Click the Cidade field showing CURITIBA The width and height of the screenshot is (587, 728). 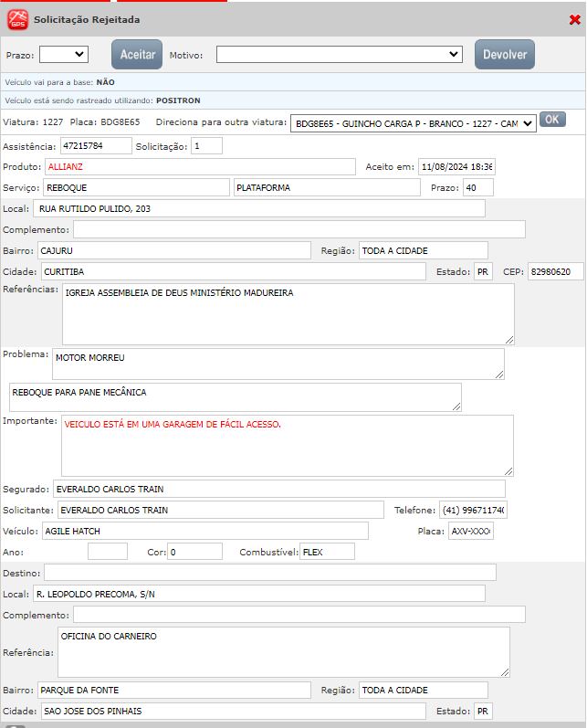click(x=234, y=271)
